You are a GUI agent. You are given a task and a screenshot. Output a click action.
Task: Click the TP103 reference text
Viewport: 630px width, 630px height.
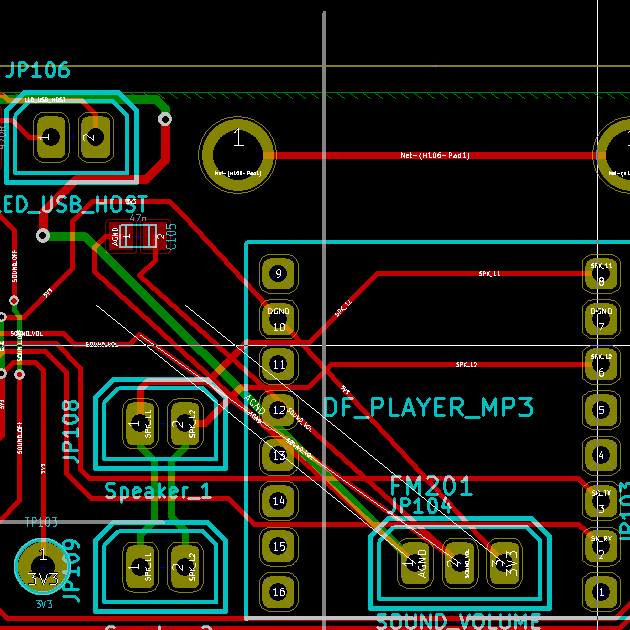tap(41, 522)
